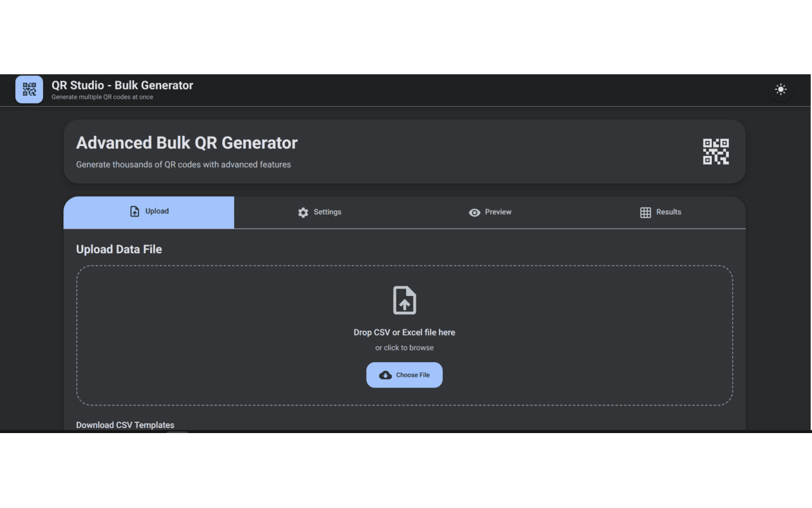Viewport: 812px width, 508px height.
Task: Select the Upload tab
Action: [148, 211]
